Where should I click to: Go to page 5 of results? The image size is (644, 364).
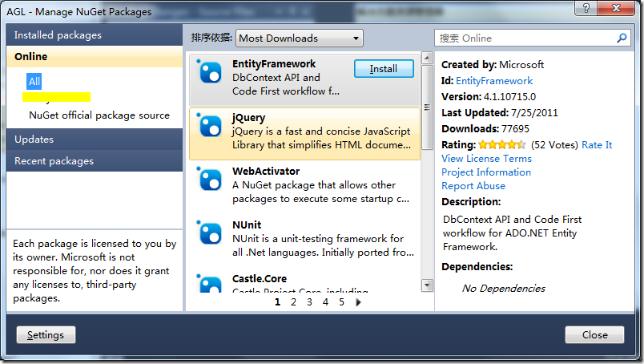341,302
